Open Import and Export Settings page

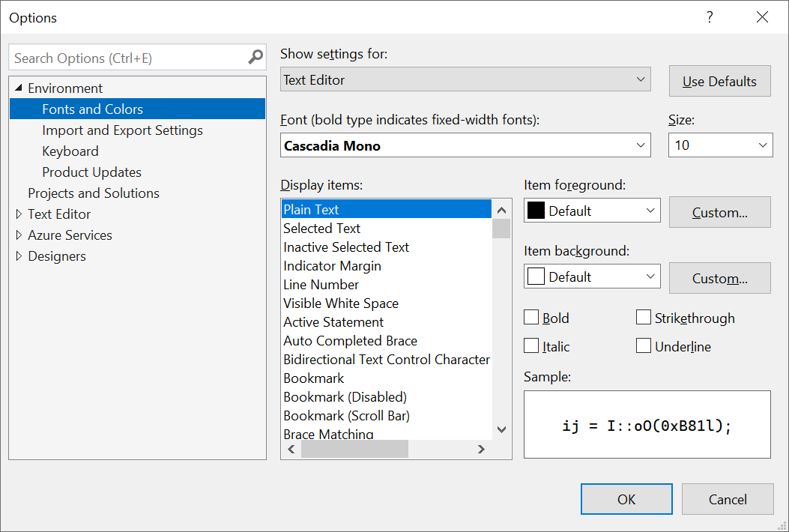(x=122, y=130)
